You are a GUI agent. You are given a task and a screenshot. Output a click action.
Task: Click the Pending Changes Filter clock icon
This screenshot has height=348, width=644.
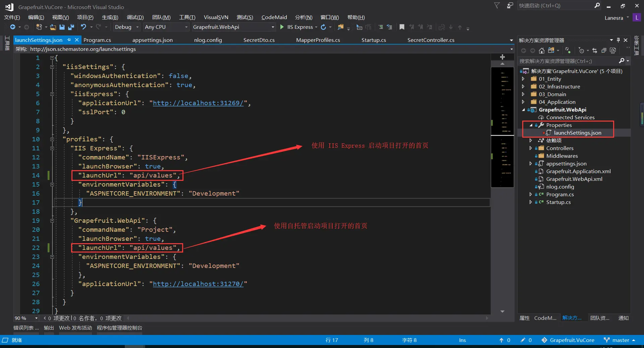point(582,51)
